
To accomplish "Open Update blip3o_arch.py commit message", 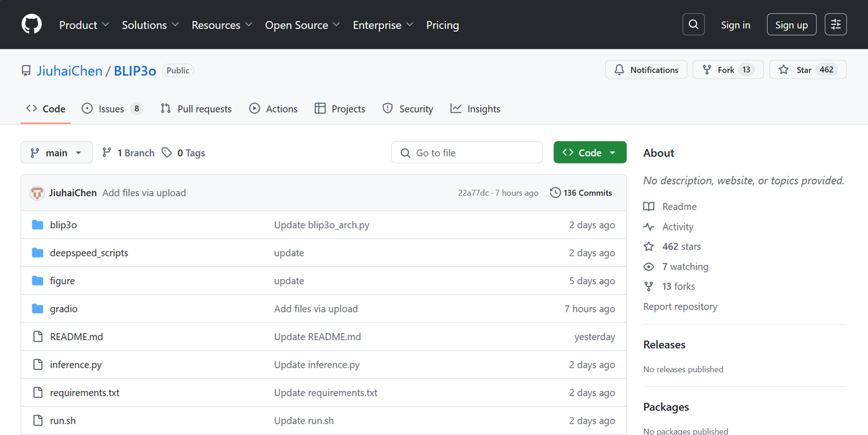I will pos(321,225).
